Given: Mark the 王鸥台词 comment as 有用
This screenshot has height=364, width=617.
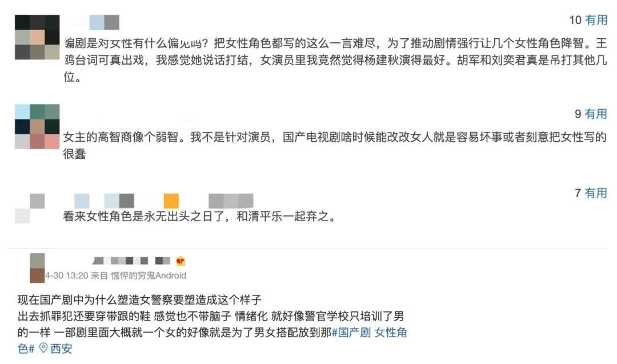Looking at the screenshot, I should pos(596,21).
